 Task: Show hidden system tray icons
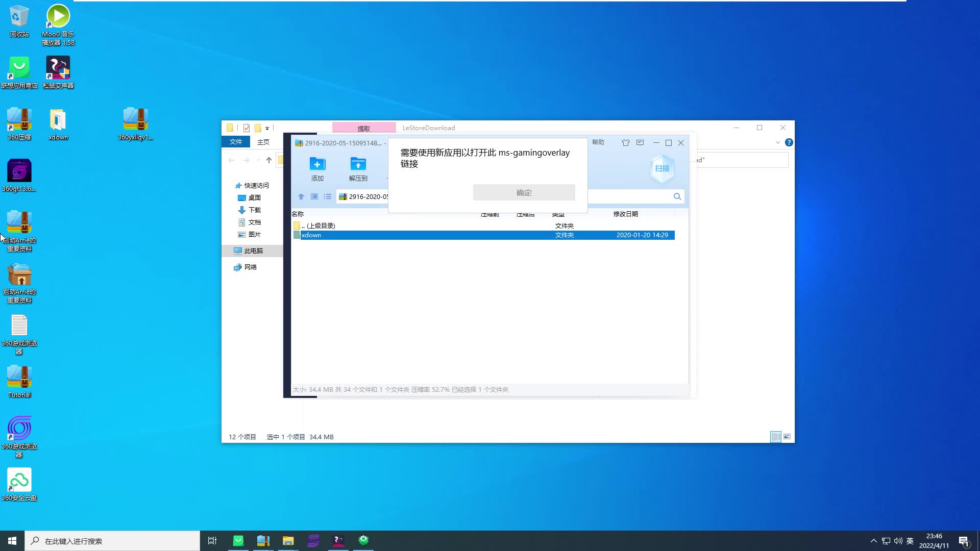(x=873, y=541)
